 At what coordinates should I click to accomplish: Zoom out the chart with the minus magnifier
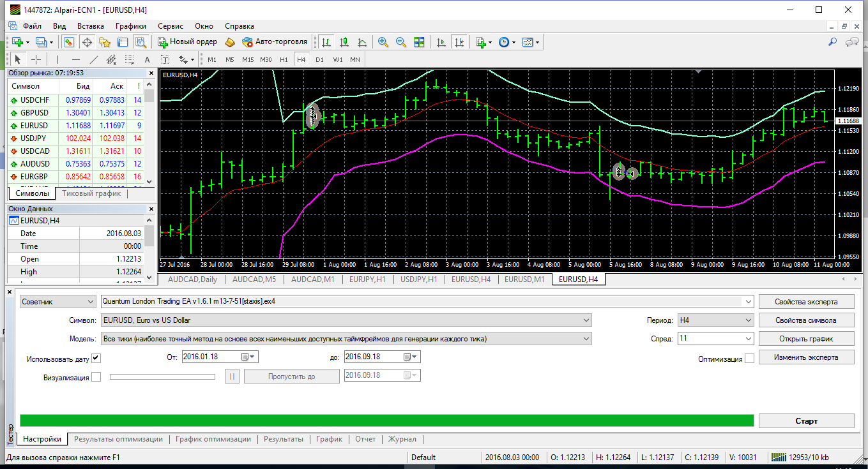tap(401, 42)
